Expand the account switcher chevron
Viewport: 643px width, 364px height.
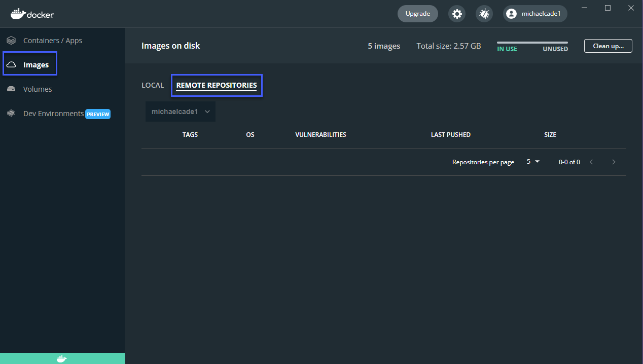tap(207, 111)
